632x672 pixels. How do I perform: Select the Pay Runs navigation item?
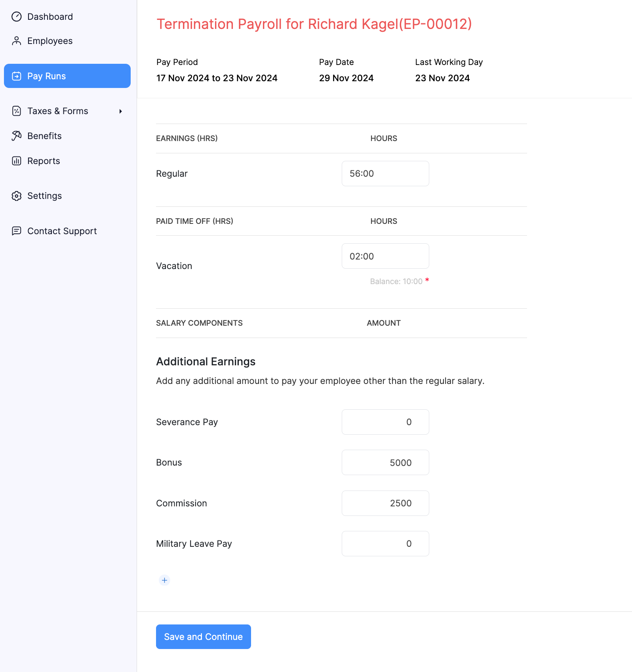(x=46, y=76)
